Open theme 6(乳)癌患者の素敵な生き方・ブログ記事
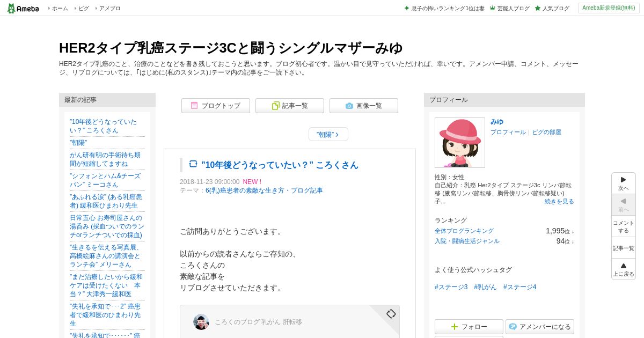The image size is (644, 338). tap(264, 190)
